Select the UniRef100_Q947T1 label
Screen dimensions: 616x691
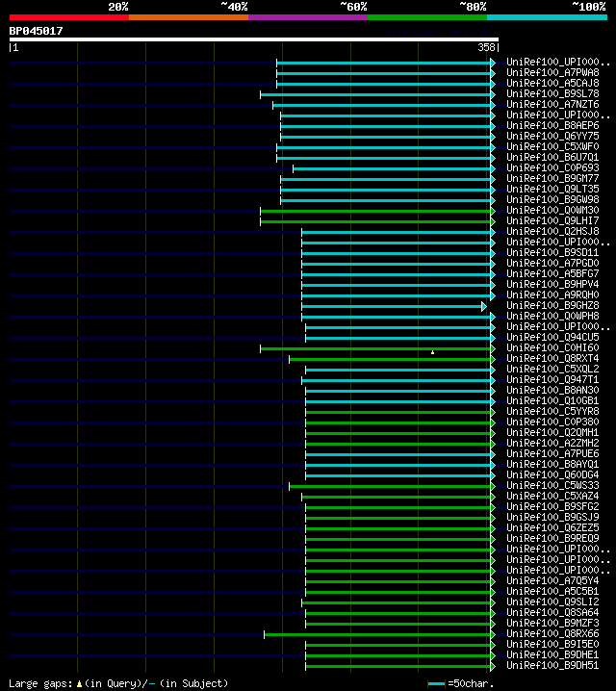552,379
